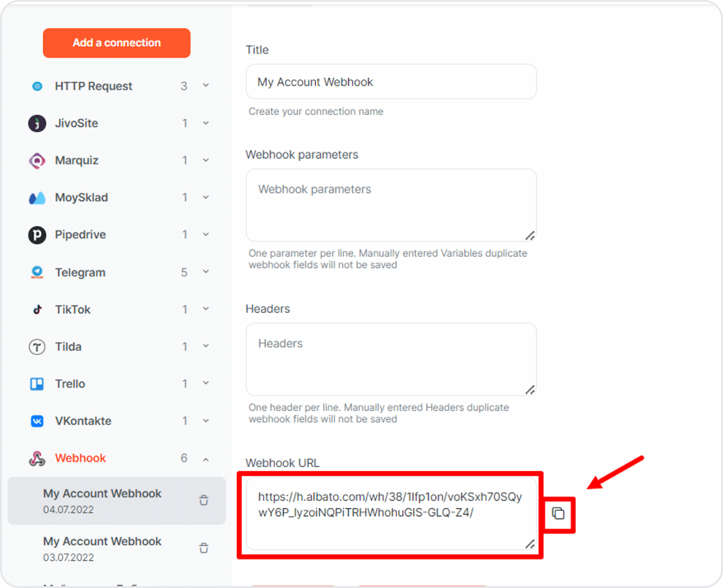Image resolution: width=723 pixels, height=588 pixels.
Task: Expand the MoySklad connections chevron
Action: 205,198
